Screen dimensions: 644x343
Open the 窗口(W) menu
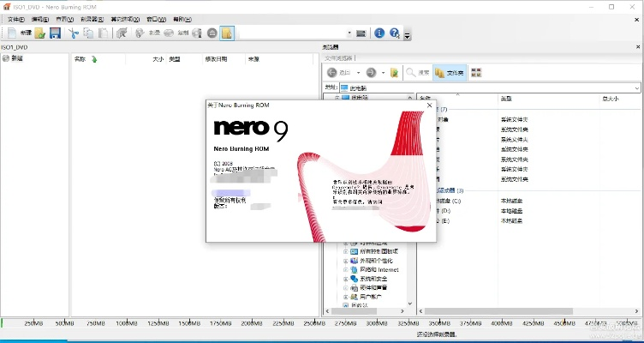[156, 19]
